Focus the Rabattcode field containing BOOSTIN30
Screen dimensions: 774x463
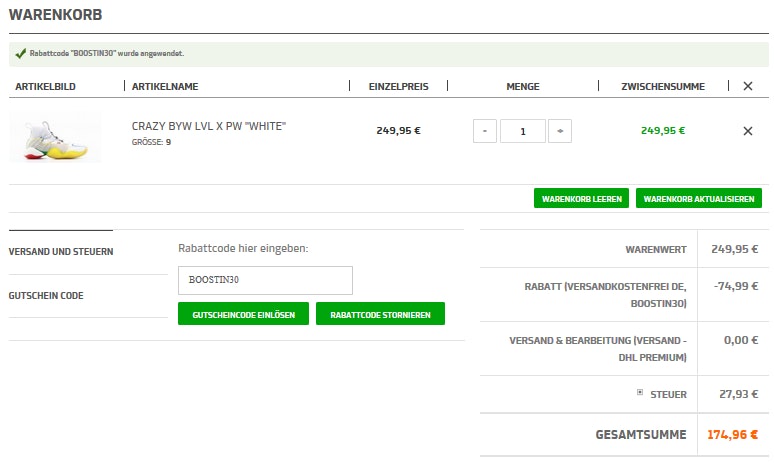[265, 280]
